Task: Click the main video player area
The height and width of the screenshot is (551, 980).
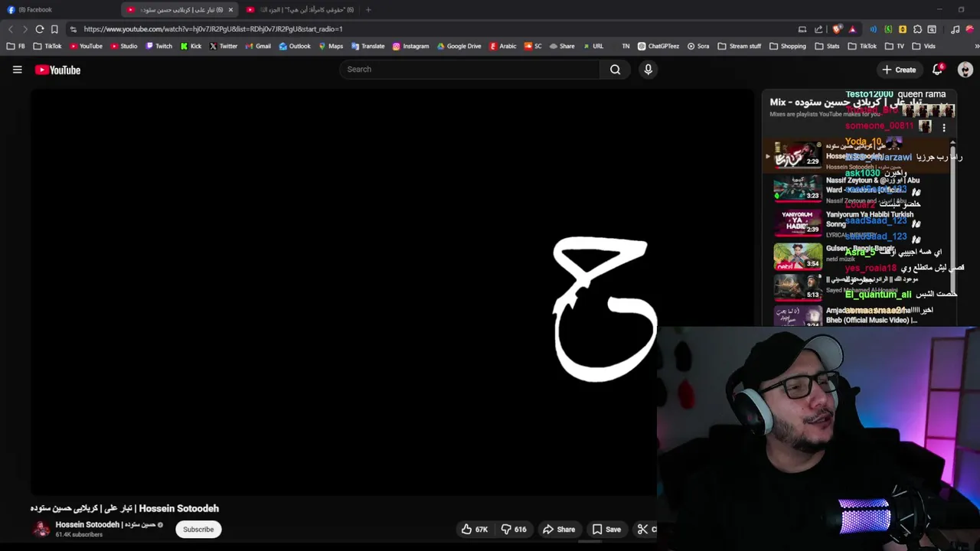Action: pyautogui.click(x=392, y=292)
